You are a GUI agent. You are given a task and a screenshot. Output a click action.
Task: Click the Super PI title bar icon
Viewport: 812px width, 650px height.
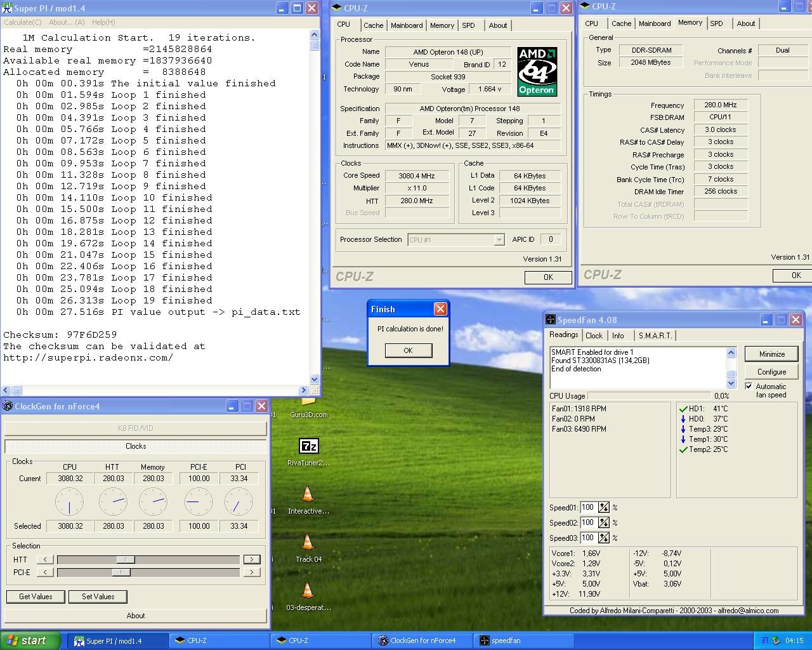[x=8, y=8]
